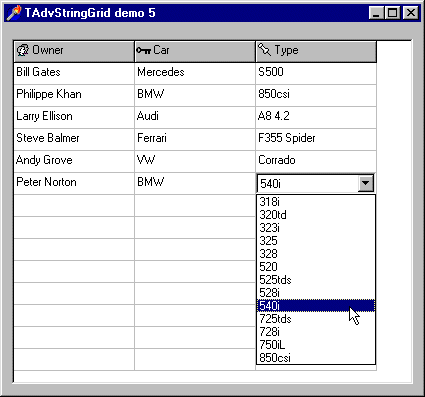Click the Audi cell

coord(195,117)
